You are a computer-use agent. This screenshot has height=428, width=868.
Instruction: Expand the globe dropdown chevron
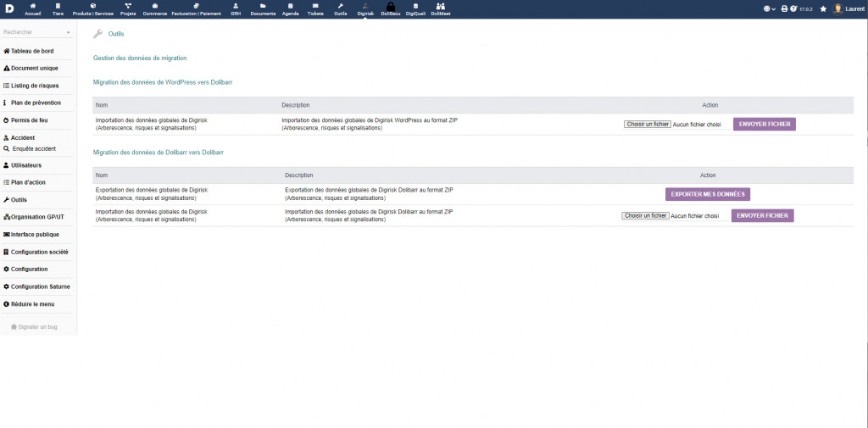(774, 9)
